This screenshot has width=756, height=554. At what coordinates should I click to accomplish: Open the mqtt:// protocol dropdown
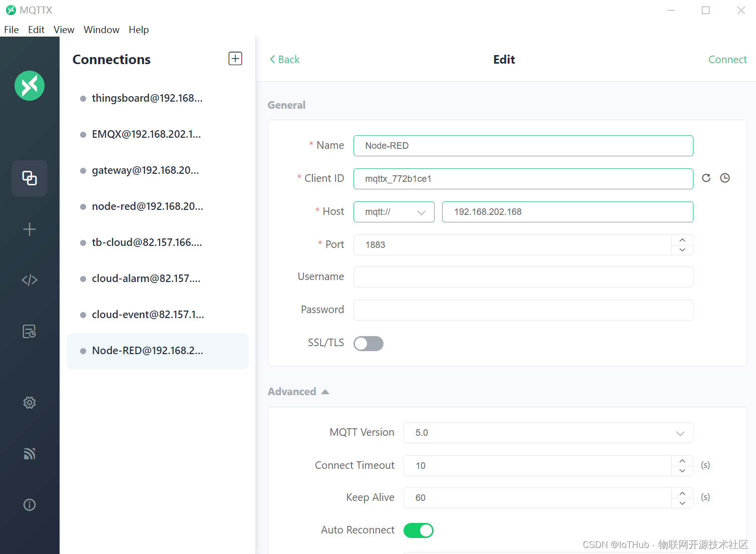click(x=394, y=212)
